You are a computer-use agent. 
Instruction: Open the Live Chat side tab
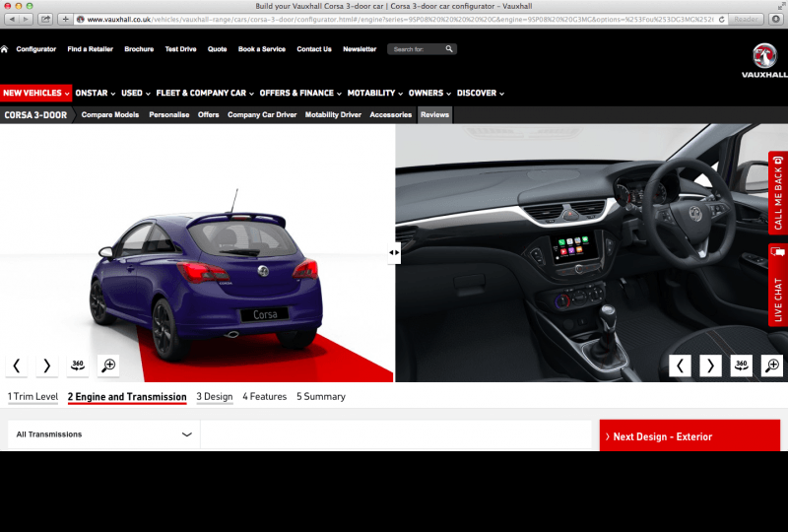point(778,285)
